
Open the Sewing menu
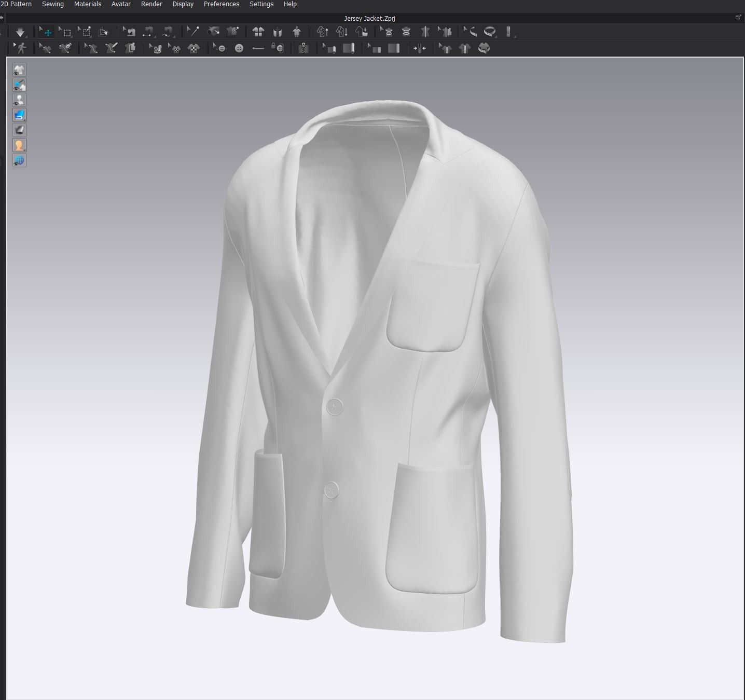(x=52, y=4)
